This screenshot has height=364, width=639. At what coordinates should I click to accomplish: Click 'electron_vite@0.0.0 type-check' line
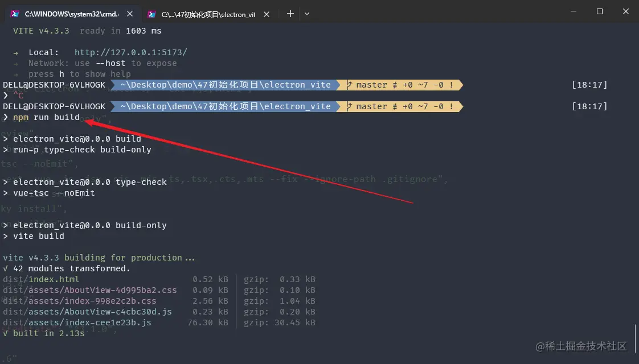pyautogui.click(x=89, y=182)
